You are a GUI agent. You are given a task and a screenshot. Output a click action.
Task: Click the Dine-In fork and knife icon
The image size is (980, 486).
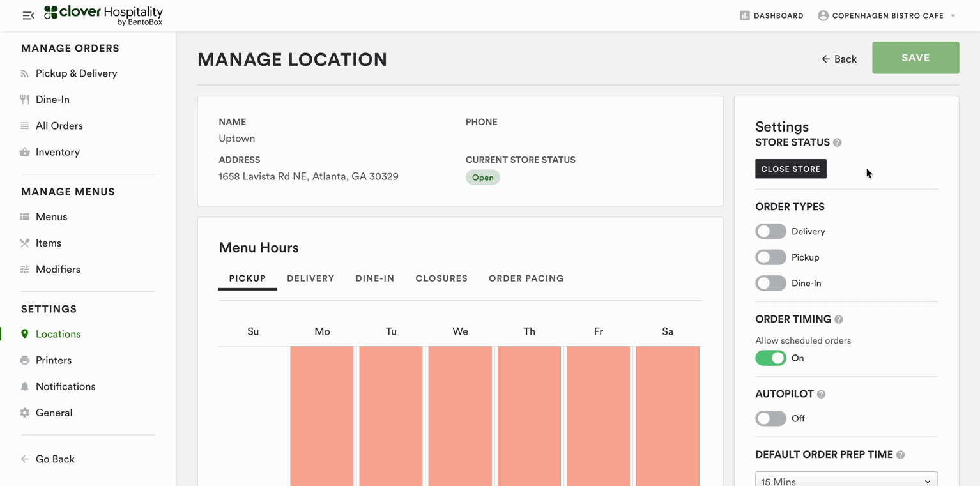[x=24, y=100]
